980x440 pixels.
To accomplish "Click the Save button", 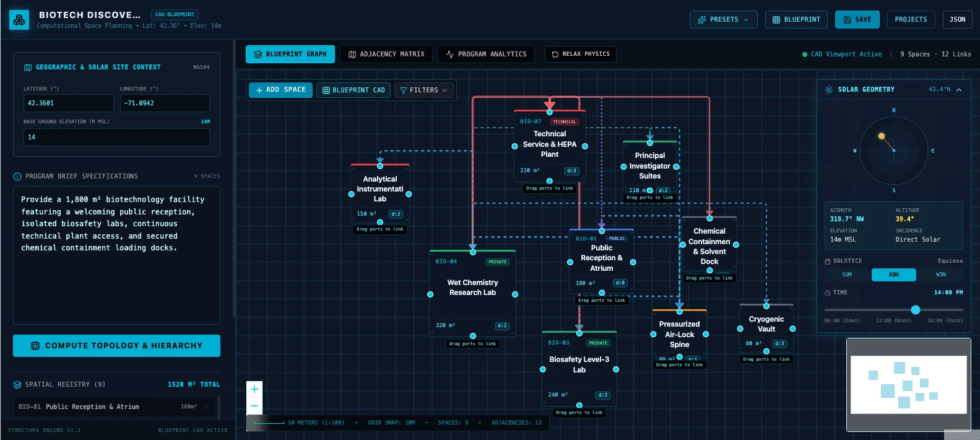I will [x=857, y=20].
